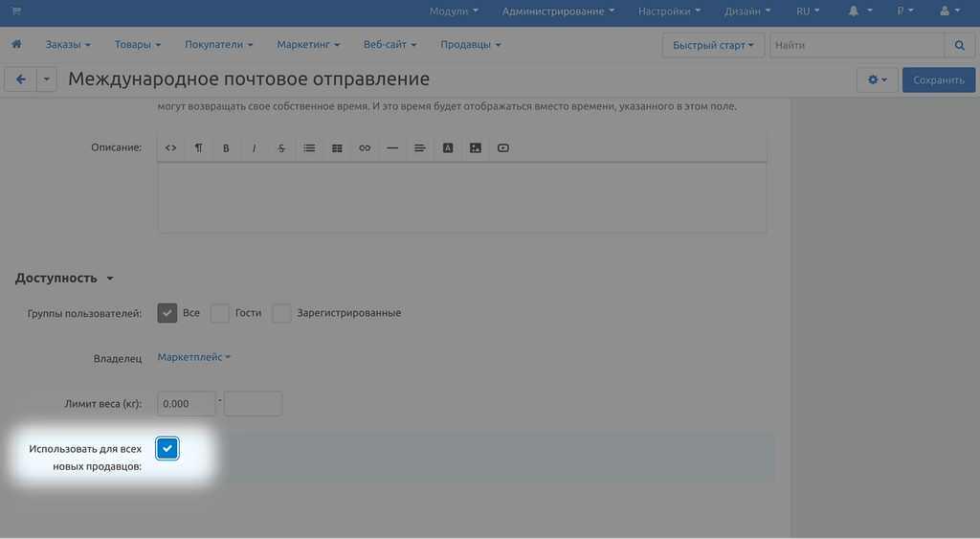The width and height of the screenshot is (980, 539).
Task: Click the 'Быстрый старт' button
Action: pos(712,45)
